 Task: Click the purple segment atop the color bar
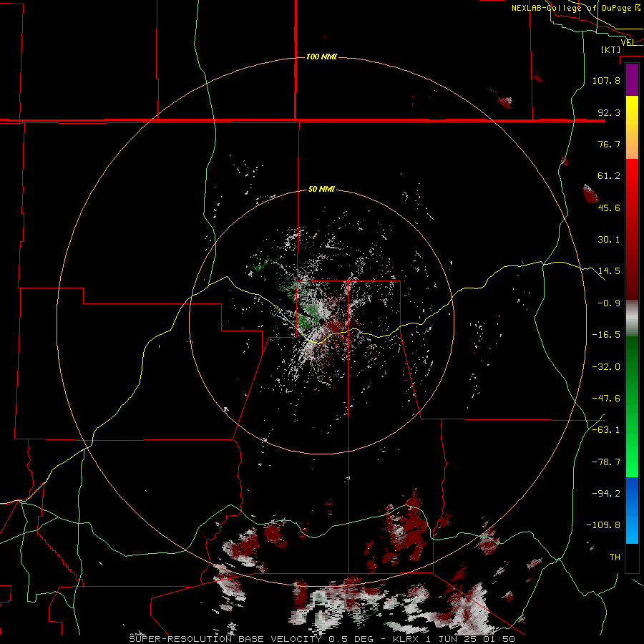click(x=632, y=79)
